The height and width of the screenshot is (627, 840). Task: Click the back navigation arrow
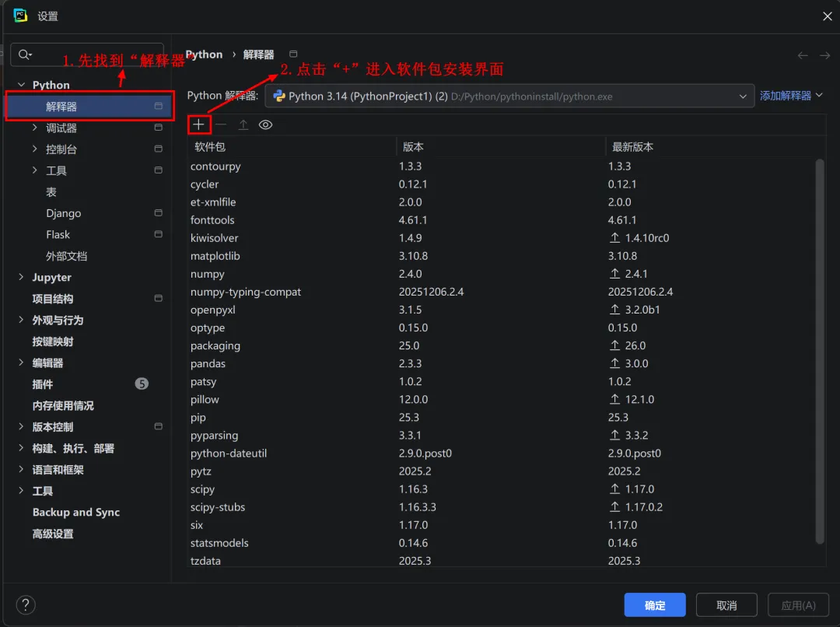click(x=803, y=55)
